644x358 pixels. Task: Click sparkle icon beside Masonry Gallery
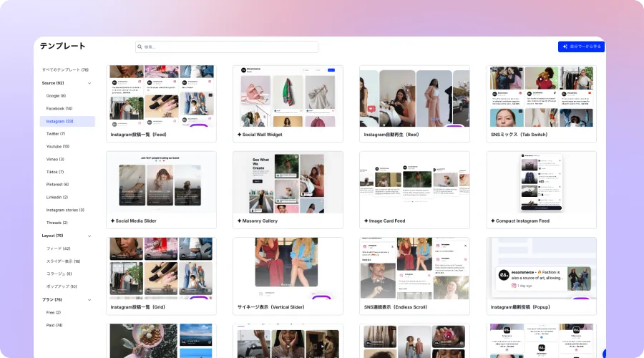click(240, 221)
